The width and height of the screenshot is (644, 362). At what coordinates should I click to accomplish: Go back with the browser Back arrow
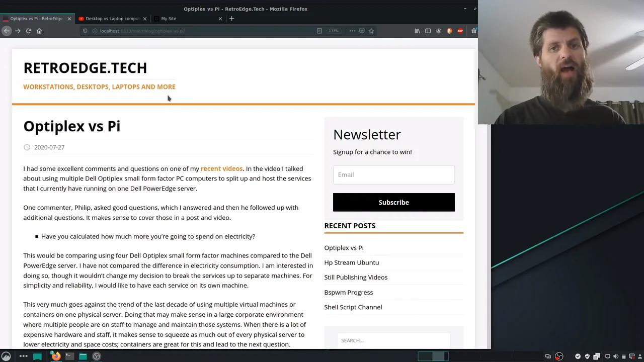click(7, 31)
